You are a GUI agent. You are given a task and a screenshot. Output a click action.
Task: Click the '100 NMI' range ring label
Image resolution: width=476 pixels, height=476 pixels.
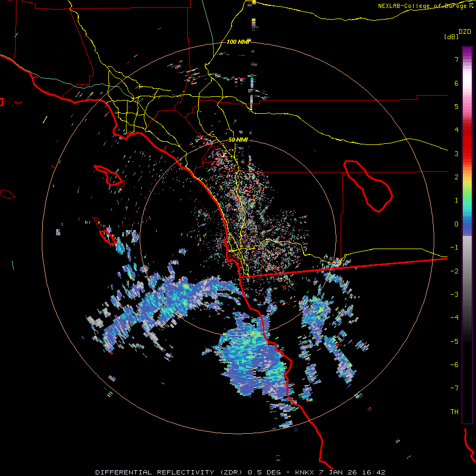point(238,42)
